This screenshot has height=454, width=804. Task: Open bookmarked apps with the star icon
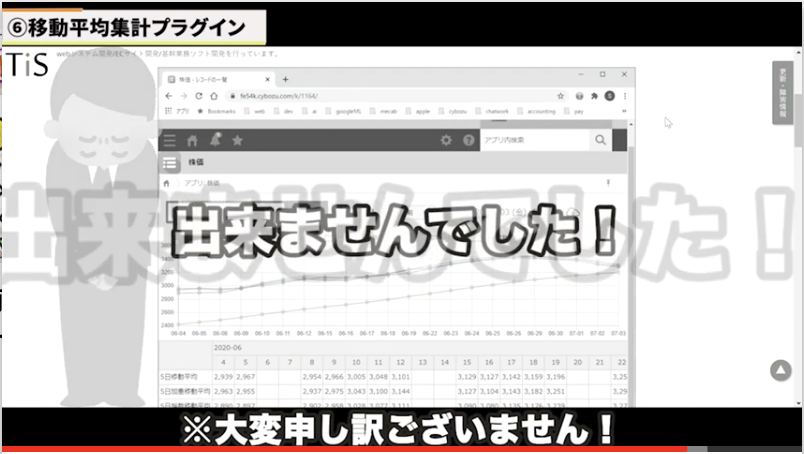(x=237, y=141)
